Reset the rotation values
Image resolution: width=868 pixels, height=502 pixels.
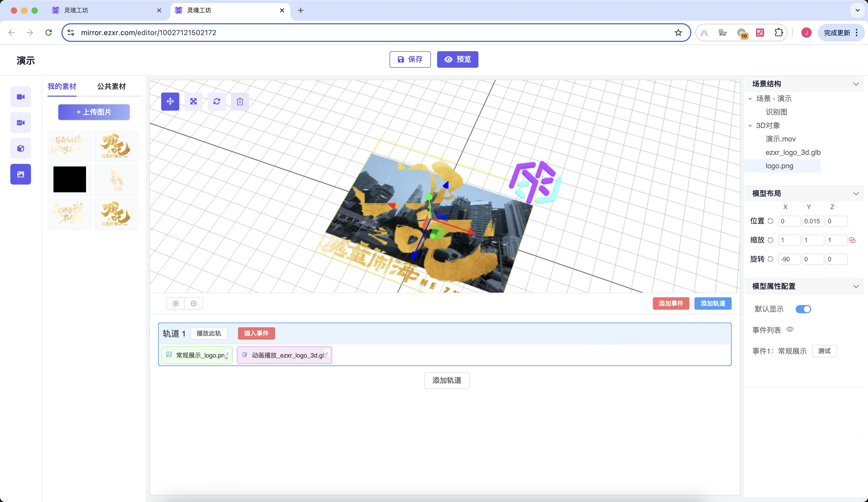[771, 259]
